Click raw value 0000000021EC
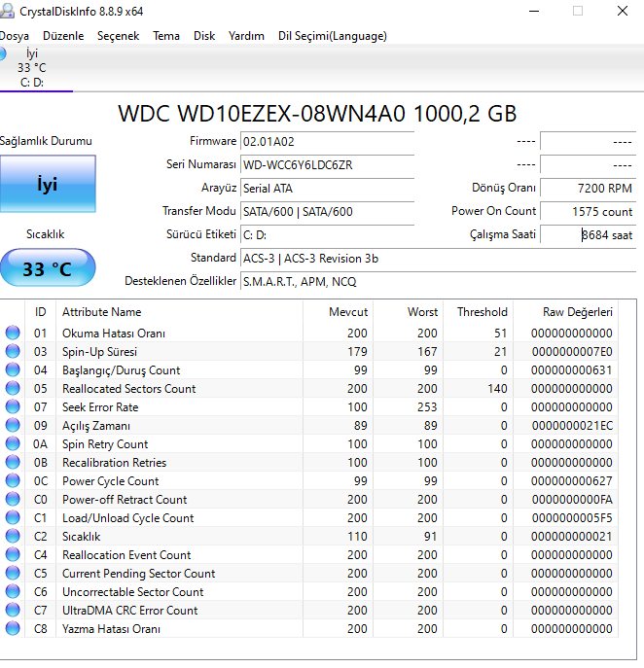The height and width of the screenshot is (668, 644). tap(572, 426)
